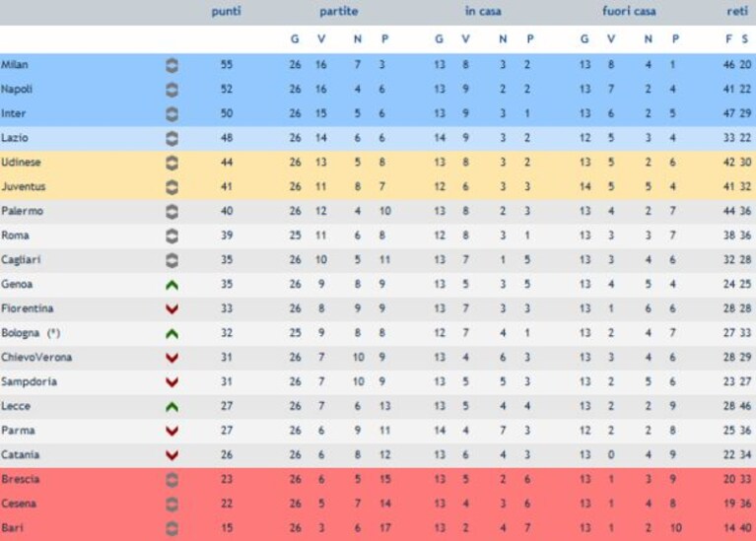Click the reti column header
Viewport: 756px width, 541px height.
click(x=737, y=12)
